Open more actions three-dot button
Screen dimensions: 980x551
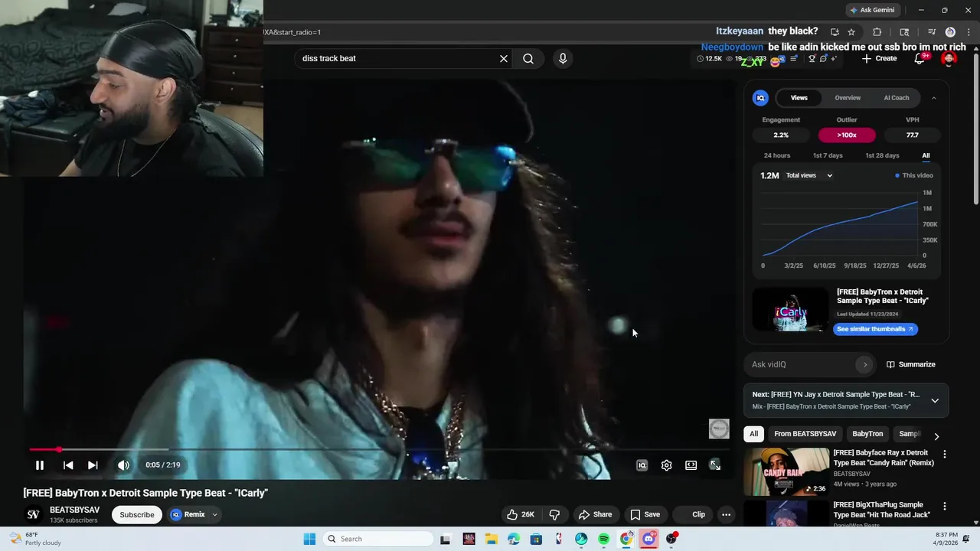pyautogui.click(x=726, y=514)
